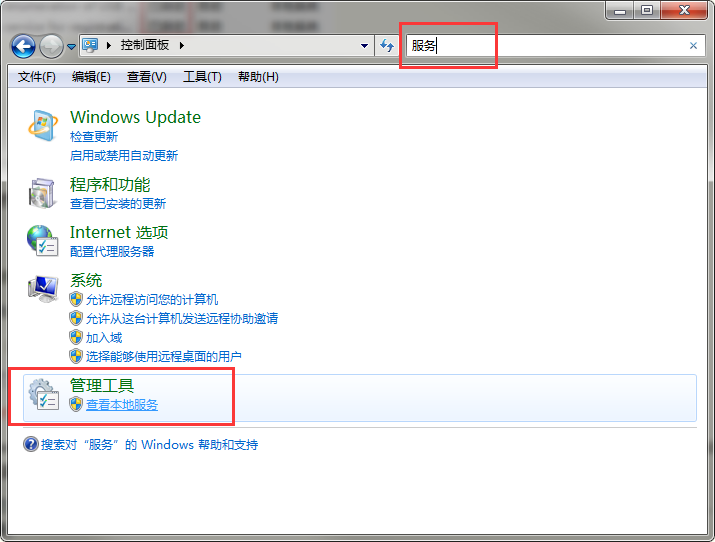Click the Windows Update icon
The width and height of the screenshot is (715, 542).
tap(42, 125)
